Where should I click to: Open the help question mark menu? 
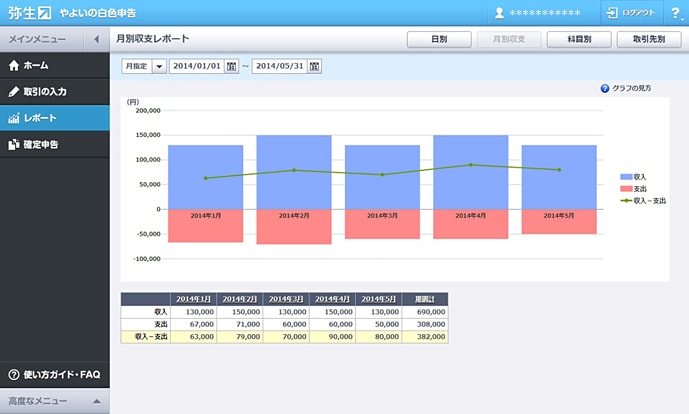pyautogui.click(x=675, y=13)
